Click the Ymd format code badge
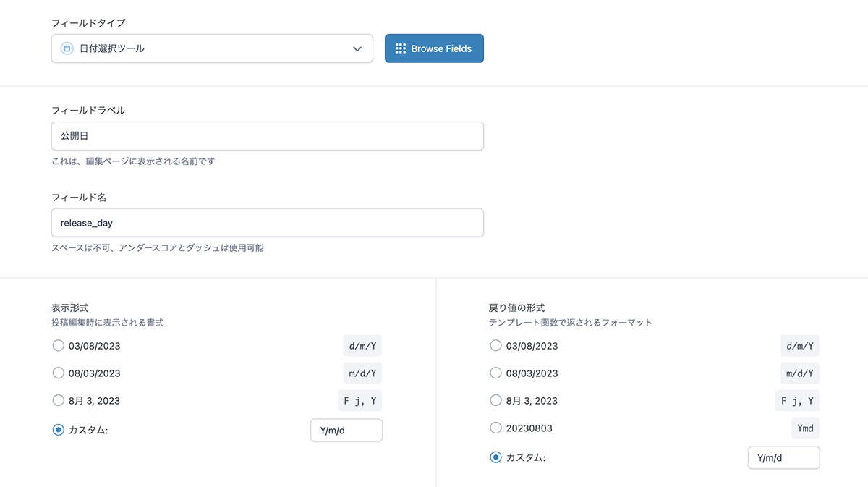The height and width of the screenshot is (487, 868). [x=805, y=428]
